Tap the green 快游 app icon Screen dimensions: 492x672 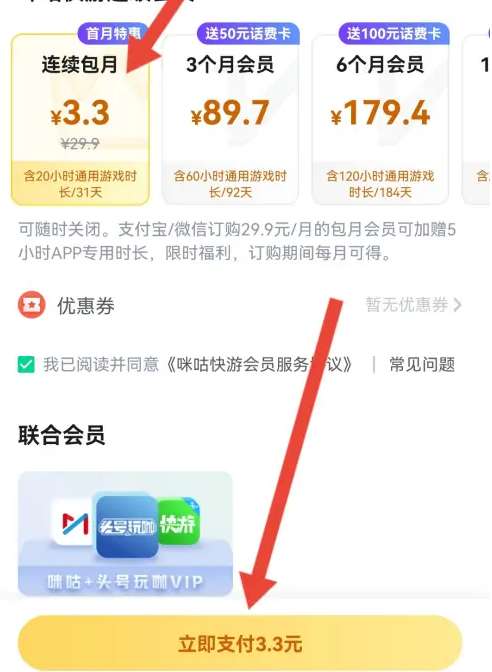pos(178,523)
